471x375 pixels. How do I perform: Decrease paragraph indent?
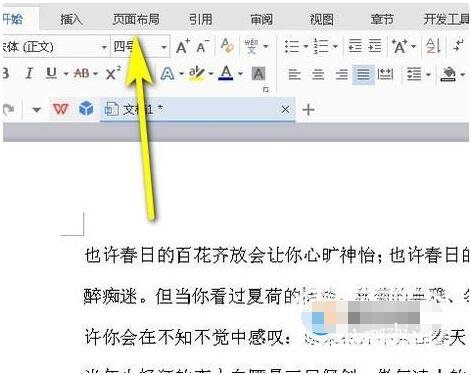(355, 46)
